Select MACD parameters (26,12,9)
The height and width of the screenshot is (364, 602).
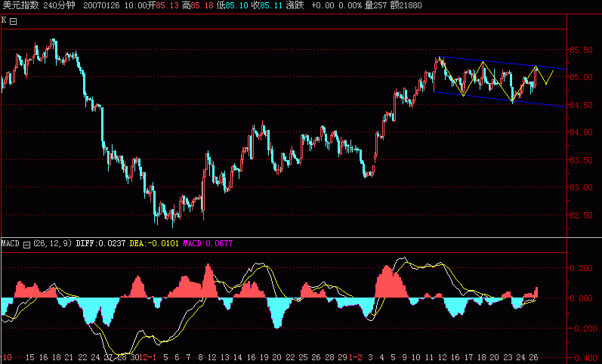(x=53, y=243)
